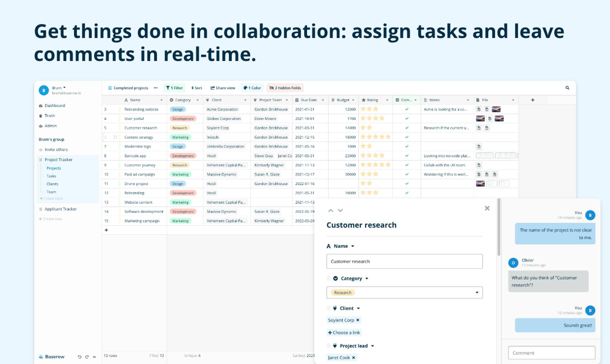Viewport: 610px width, 364px height.
Task: Click the undo arrow icon
Action: [79, 357]
